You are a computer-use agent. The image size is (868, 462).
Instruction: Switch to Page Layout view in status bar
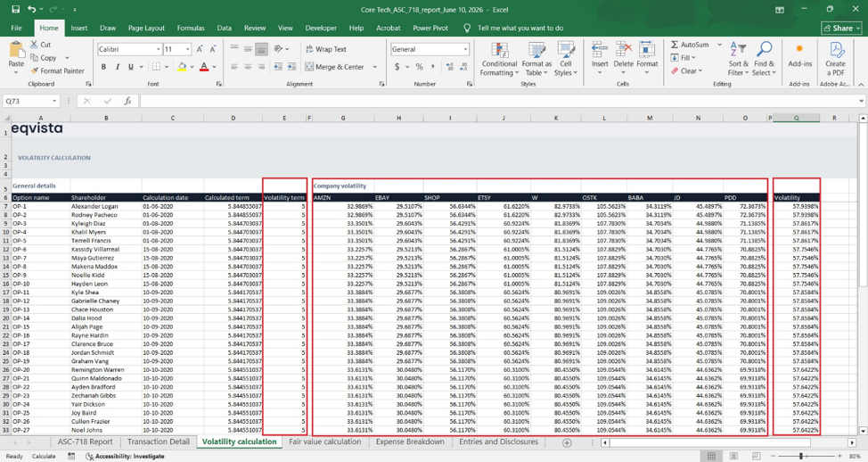click(733, 456)
